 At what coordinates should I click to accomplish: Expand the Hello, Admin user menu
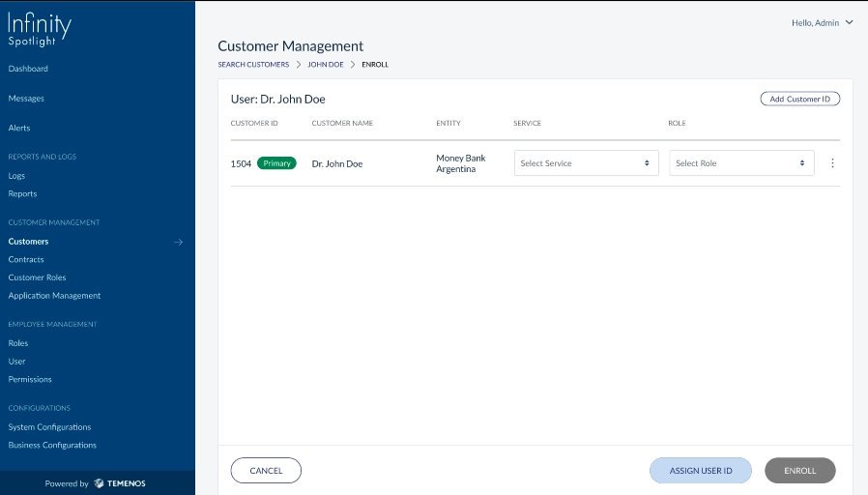(822, 22)
